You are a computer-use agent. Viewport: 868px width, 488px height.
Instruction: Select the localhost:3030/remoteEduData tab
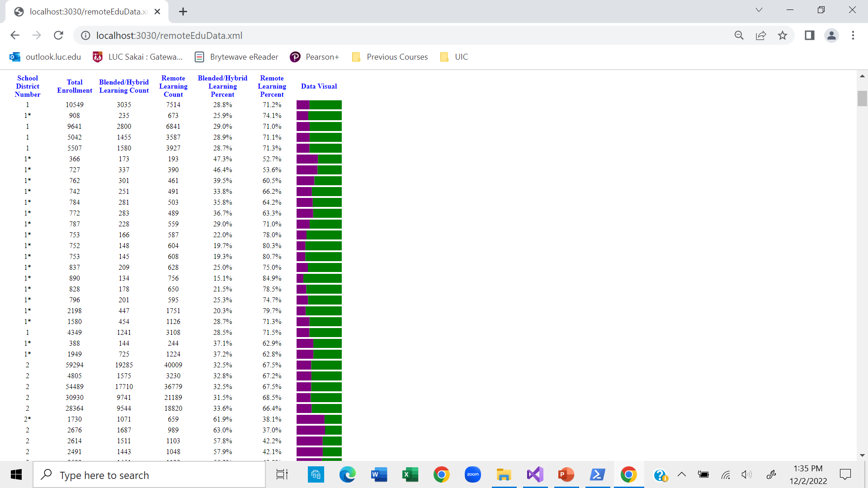(87, 12)
